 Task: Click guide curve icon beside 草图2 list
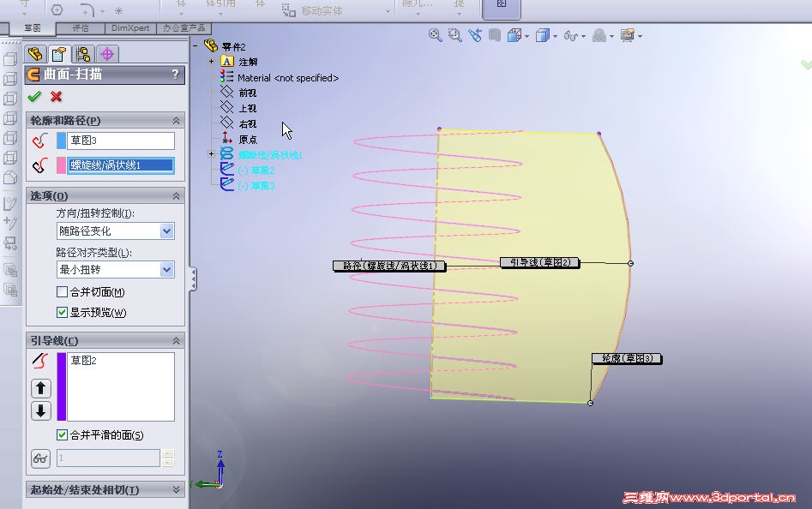40,361
